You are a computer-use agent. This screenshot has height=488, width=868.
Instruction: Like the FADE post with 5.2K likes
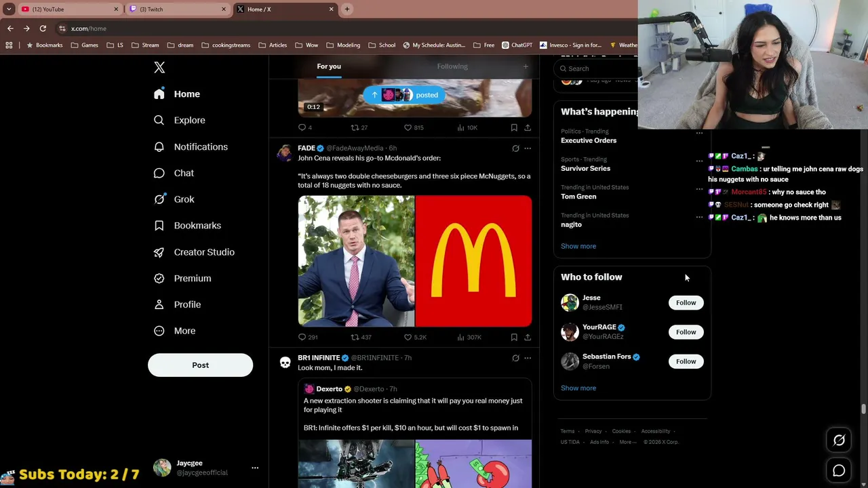tap(415, 337)
